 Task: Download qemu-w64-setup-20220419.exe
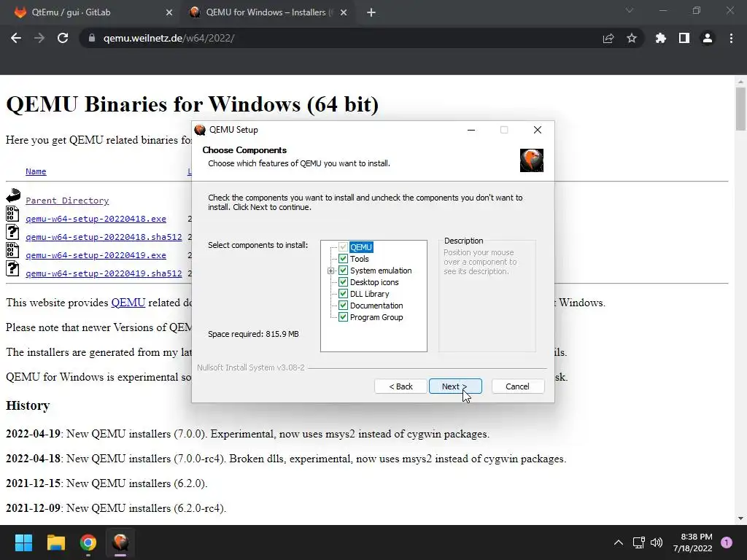pyautogui.click(x=96, y=255)
